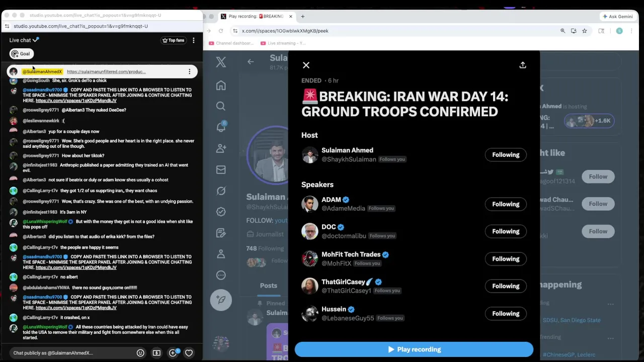The width and height of the screenshot is (644, 362).
Task: Select Posts tab on X profile
Action: coord(268,286)
